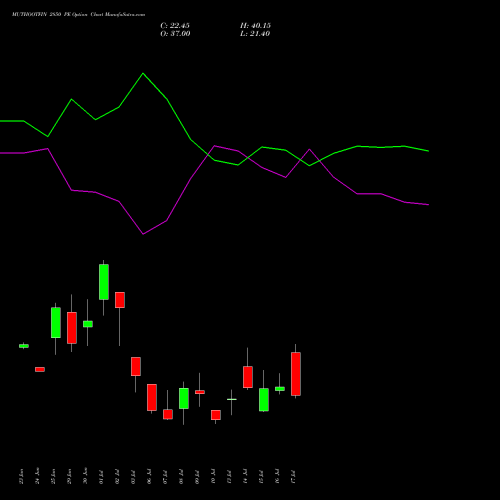Select the small red candlestick for 24 Jun
Screen dimensions: 500x500
40,369
